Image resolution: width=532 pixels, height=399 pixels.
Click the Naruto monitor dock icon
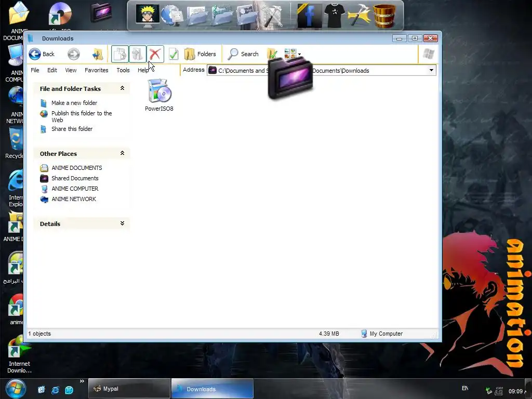point(147,15)
